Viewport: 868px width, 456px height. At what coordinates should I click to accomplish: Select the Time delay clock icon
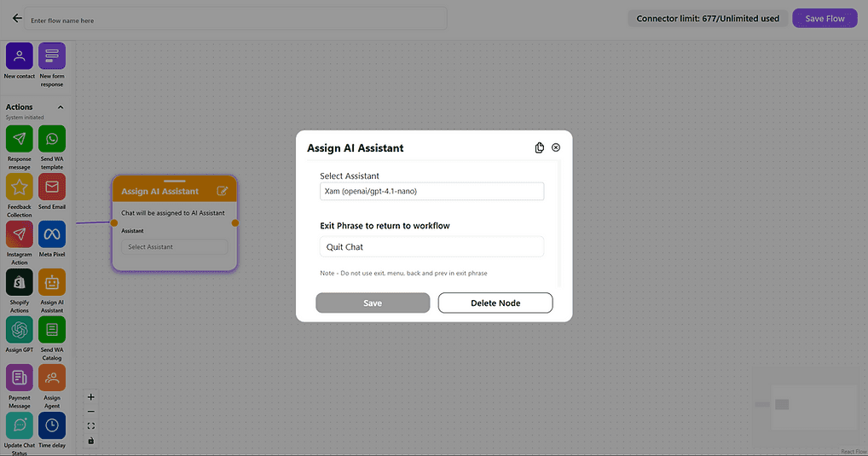click(52, 425)
